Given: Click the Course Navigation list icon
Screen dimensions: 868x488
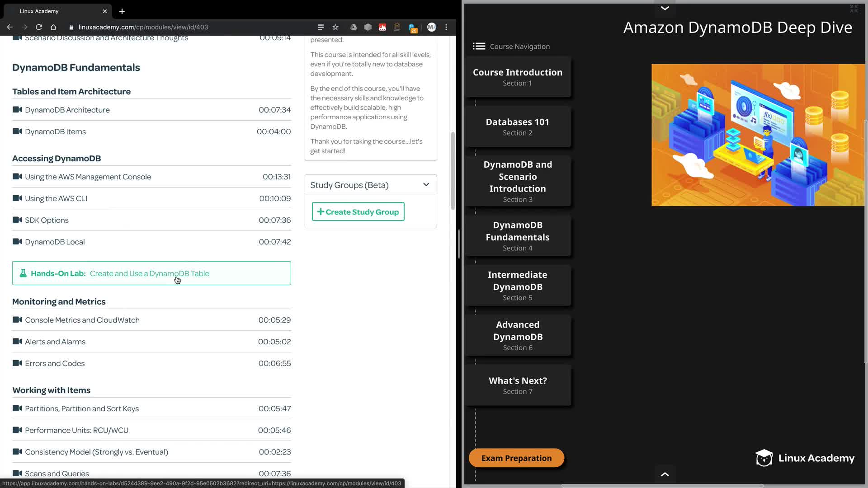Looking at the screenshot, I should click(479, 46).
